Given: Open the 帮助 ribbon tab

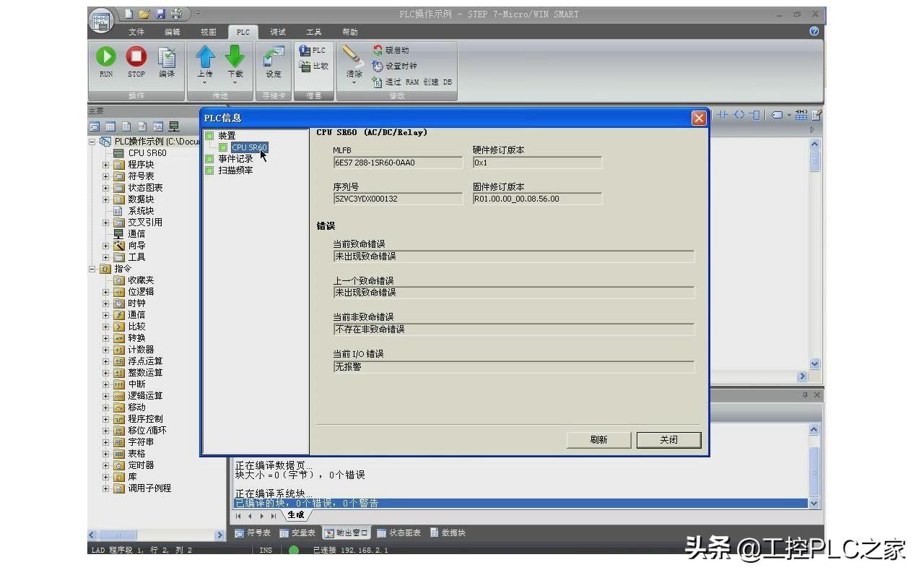Looking at the screenshot, I should (x=350, y=32).
